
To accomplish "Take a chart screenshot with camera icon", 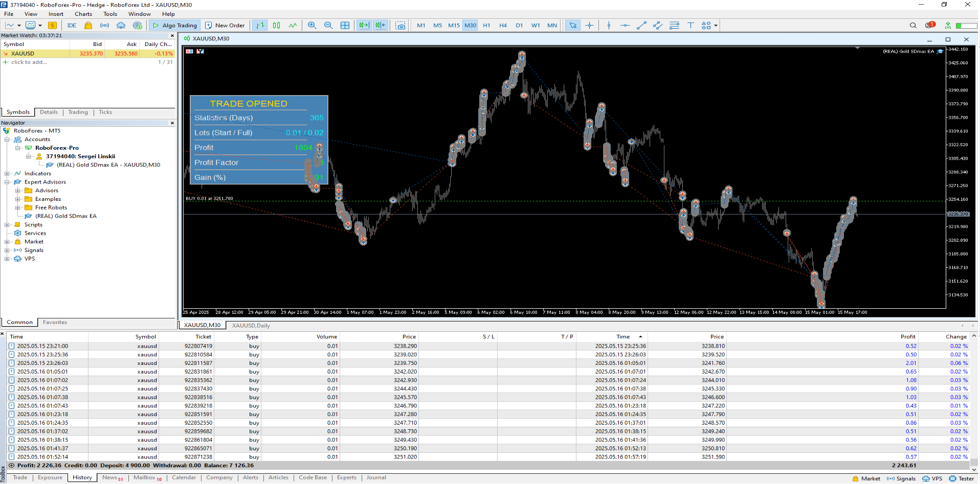I will (400, 25).
